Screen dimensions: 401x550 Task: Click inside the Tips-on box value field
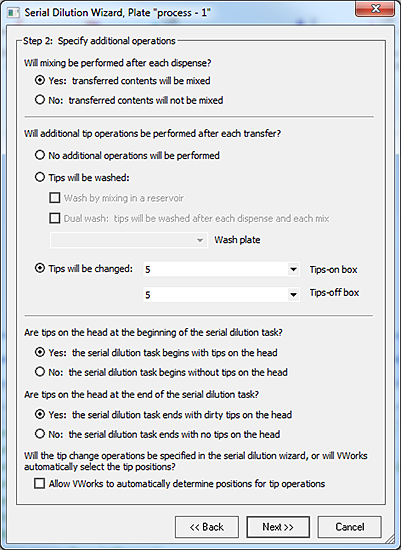215,269
